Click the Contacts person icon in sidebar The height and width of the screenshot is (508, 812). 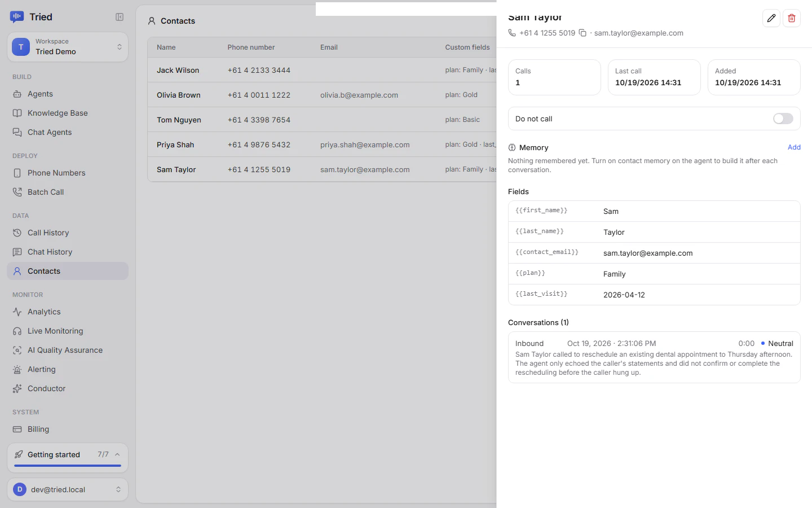click(17, 271)
